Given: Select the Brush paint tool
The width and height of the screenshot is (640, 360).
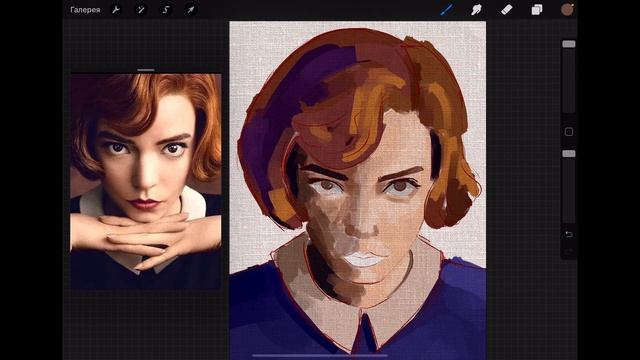Looking at the screenshot, I should click(447, 9).
